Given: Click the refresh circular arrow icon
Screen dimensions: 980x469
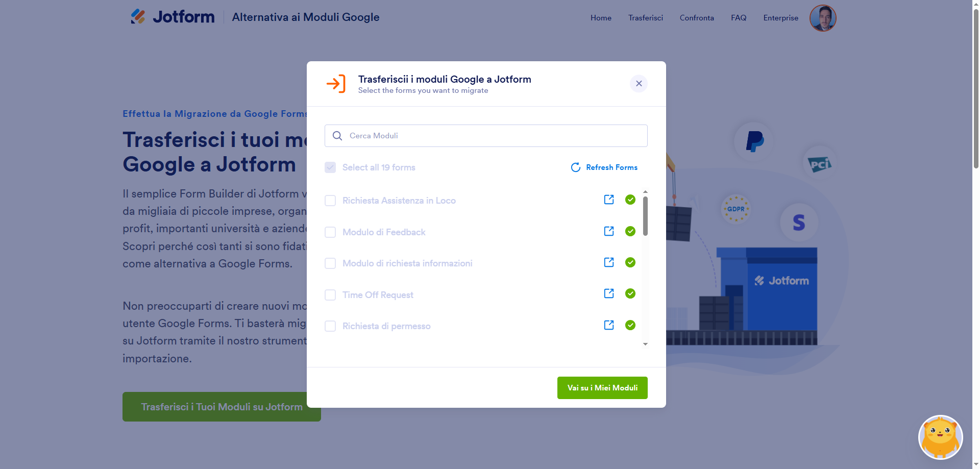Looking at the screenshot, I should pos(576,167).
